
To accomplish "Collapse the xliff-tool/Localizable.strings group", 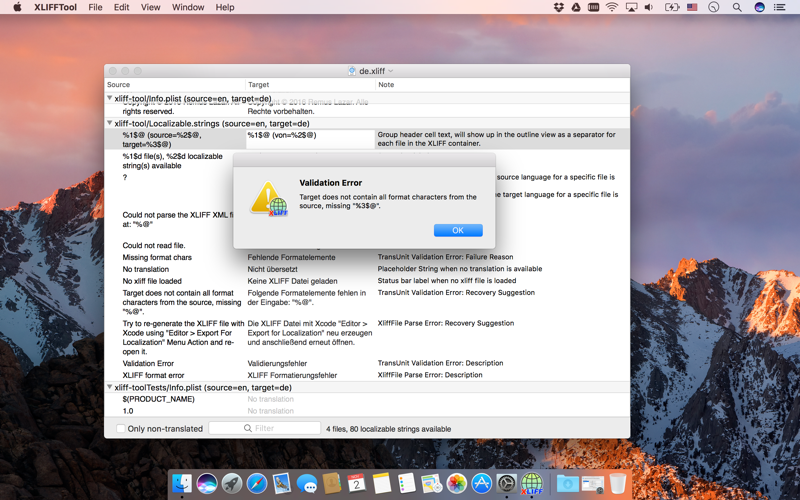I will (x=109, y=123).
